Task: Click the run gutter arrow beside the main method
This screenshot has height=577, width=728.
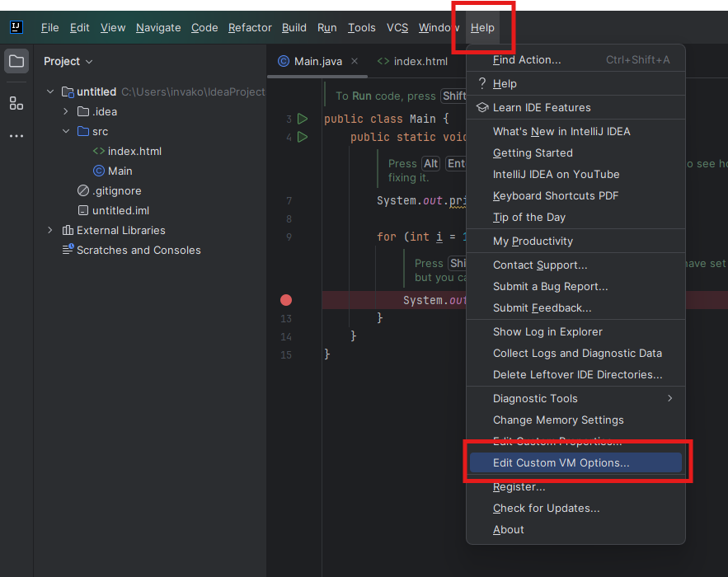Action: click(303, 137)
